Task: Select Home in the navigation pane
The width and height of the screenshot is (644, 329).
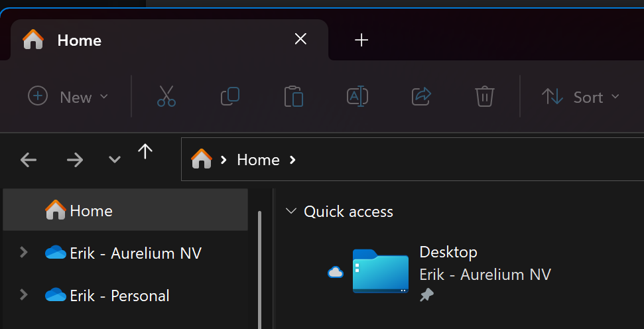Action: pyautogui.click(x=91, y=211)
